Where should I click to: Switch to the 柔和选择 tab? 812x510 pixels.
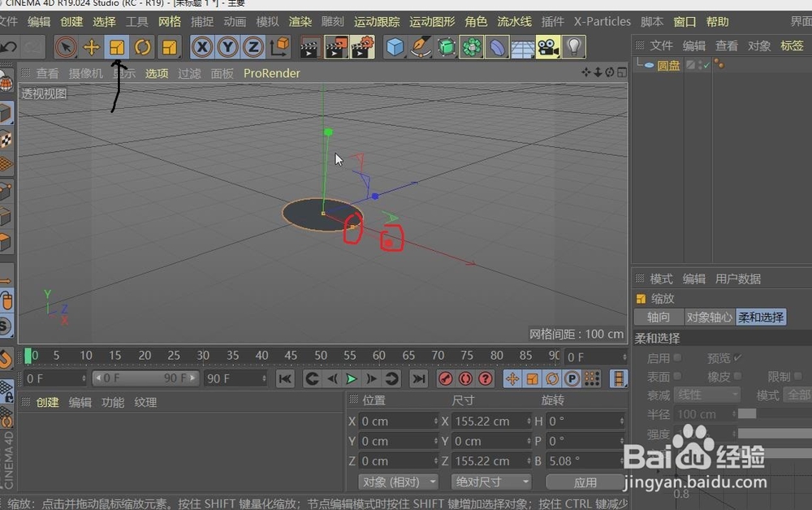[x=761, y=317]
